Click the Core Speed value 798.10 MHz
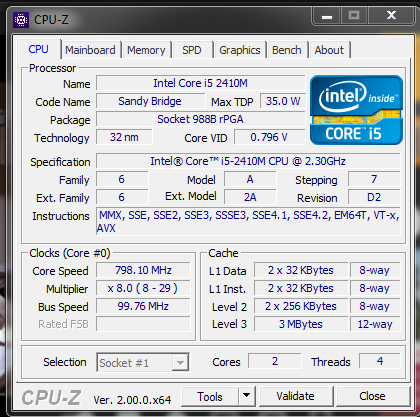420x417 pixels. pos(143,270)
